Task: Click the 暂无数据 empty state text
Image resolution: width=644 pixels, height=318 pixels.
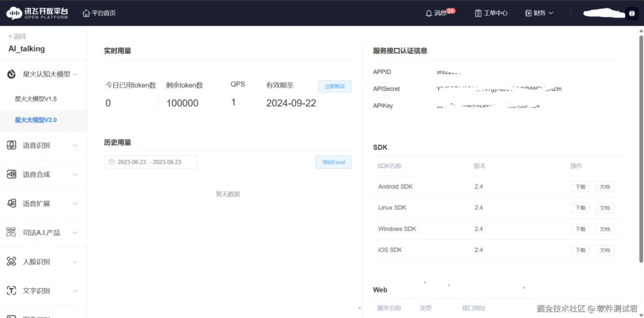Action: coord(228,194)
